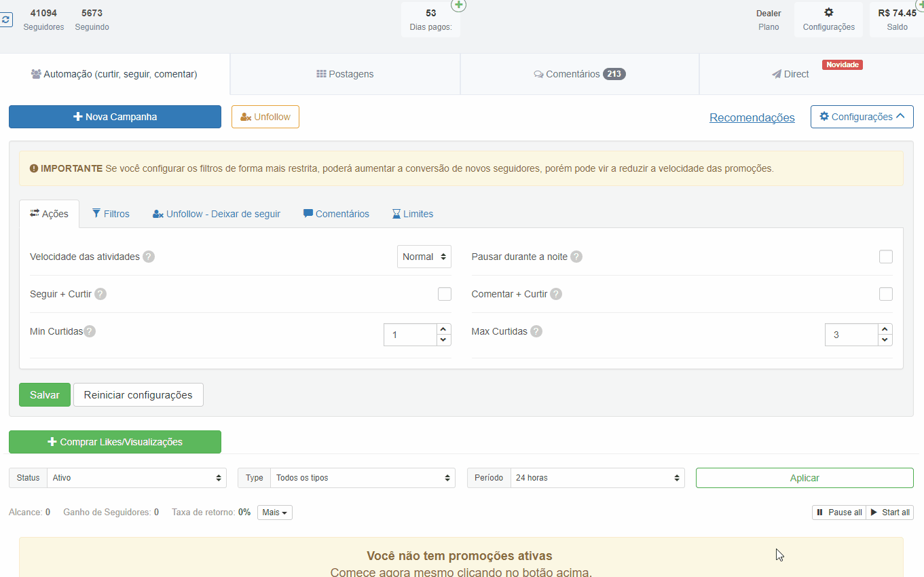Screen dimensions: 924x577
Task: Click the Aplicar filter button
Action: 805,478
